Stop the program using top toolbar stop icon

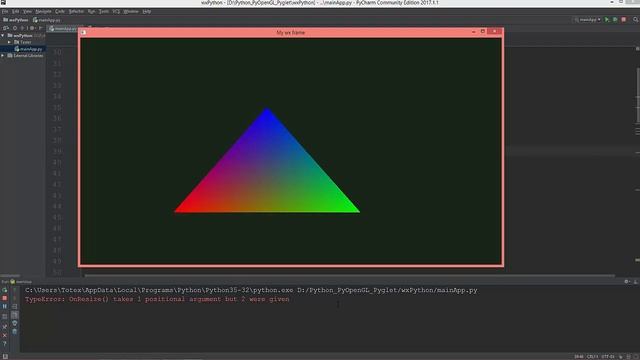(624, 20)
